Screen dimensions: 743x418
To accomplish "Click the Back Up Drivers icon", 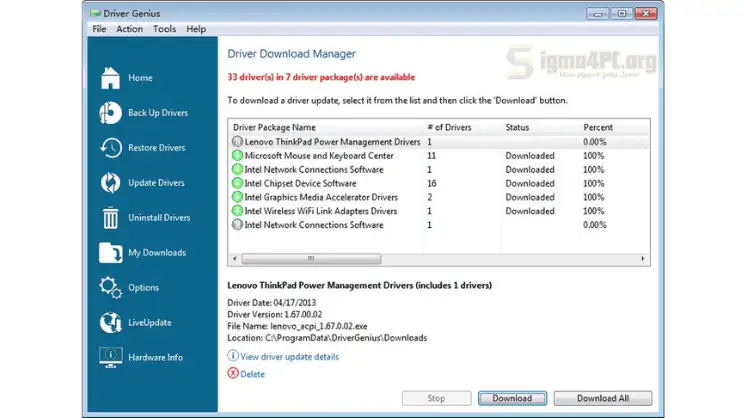I will (x=110, y=113).
